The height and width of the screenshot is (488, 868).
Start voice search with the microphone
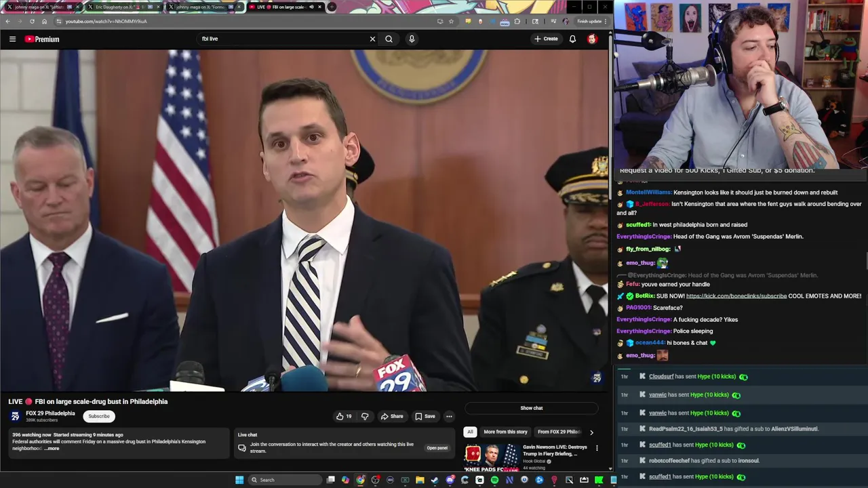point(412,39)
